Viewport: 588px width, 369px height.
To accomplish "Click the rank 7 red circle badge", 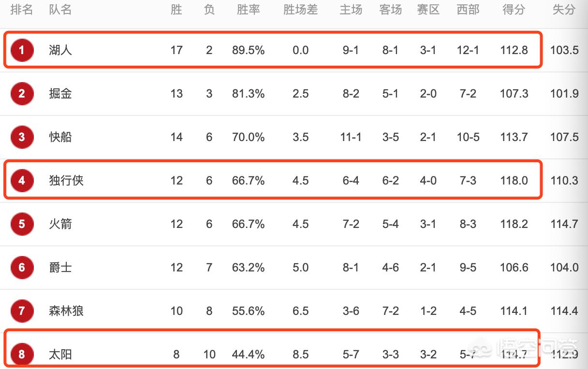I will (22, 311).
